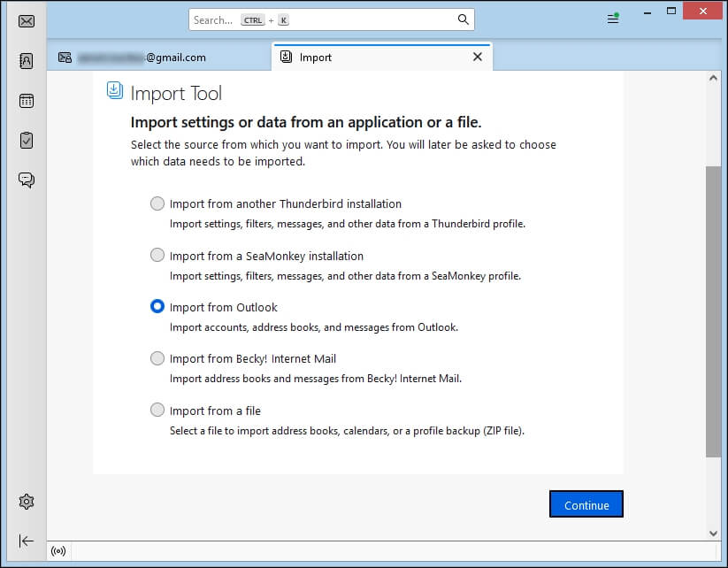Switch to the gmail.com account tab

159,58
